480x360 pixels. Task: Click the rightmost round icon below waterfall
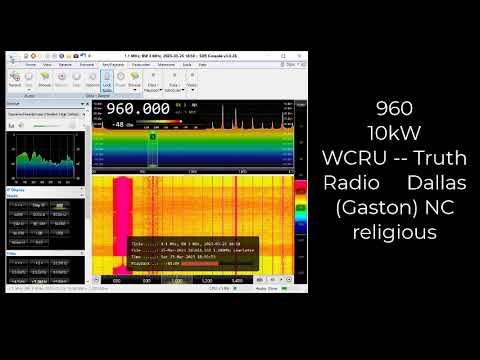tap(289, 279)
